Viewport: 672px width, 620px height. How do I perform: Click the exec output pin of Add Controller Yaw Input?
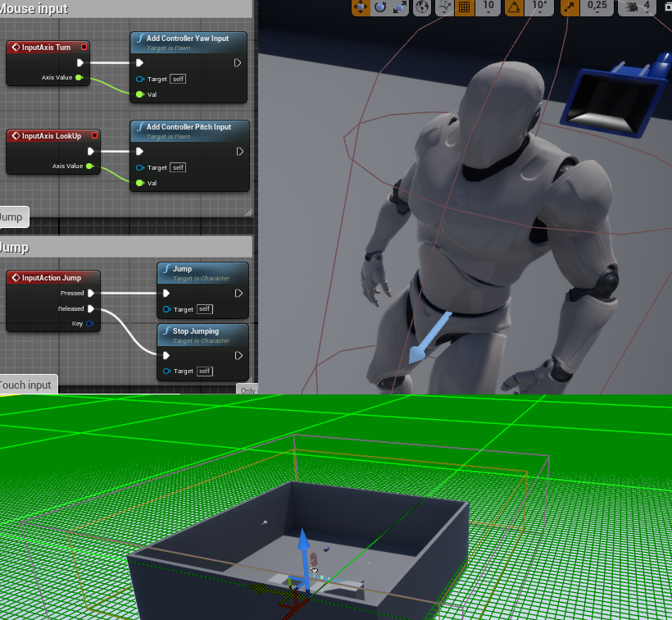(x=238, y=63)
